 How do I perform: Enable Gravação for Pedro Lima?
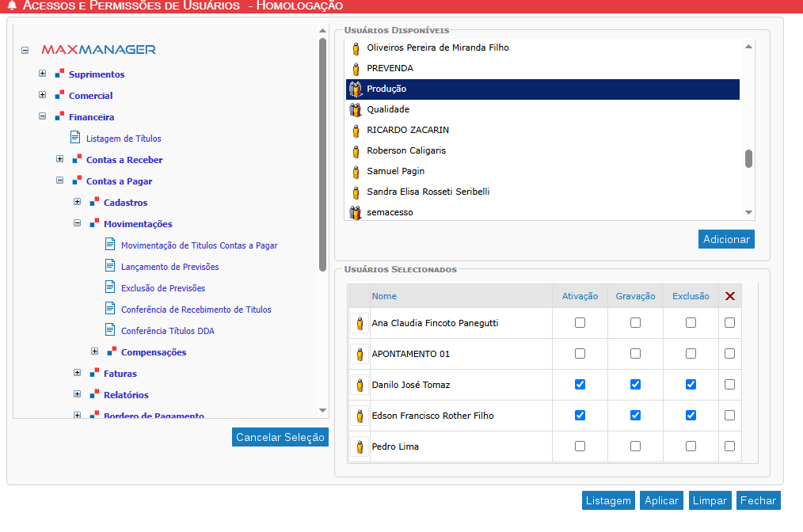pos(635,446)
